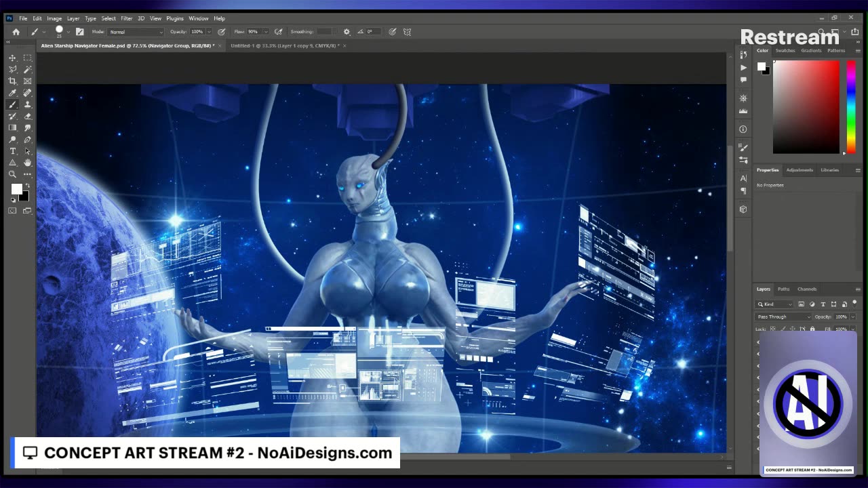
Task: Switch to the Untitled-1 document tab
Action: [285, 45]
